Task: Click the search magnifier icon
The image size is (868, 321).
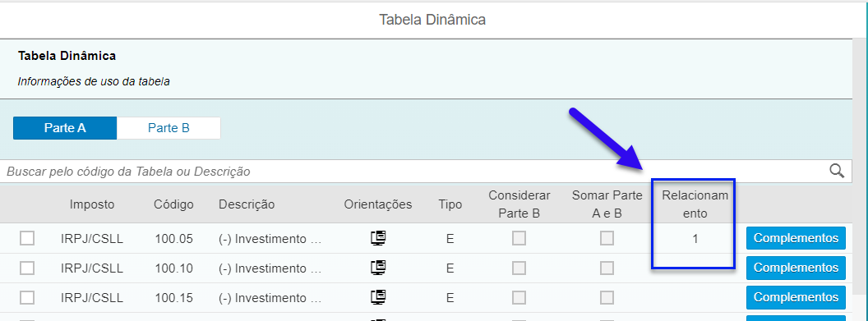Action: pyautogui.click(x=837, y=171)
